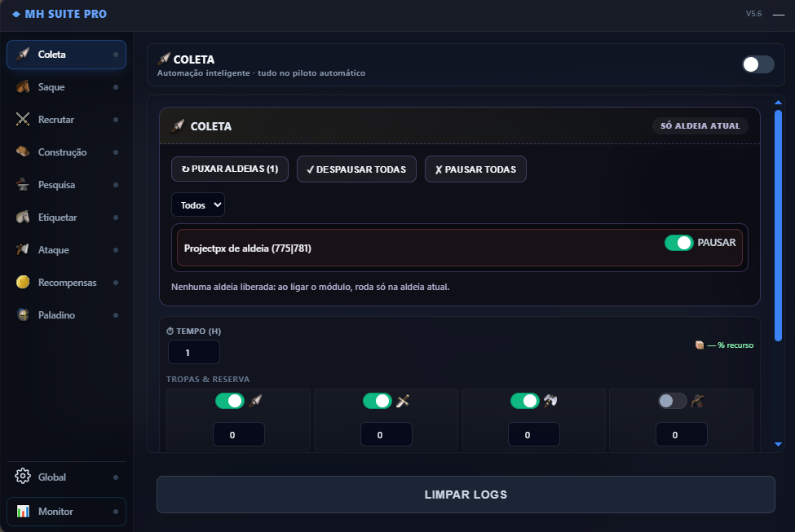Toggle PAUSAR for Projectpx de aldeia

(x=679, y=243)
